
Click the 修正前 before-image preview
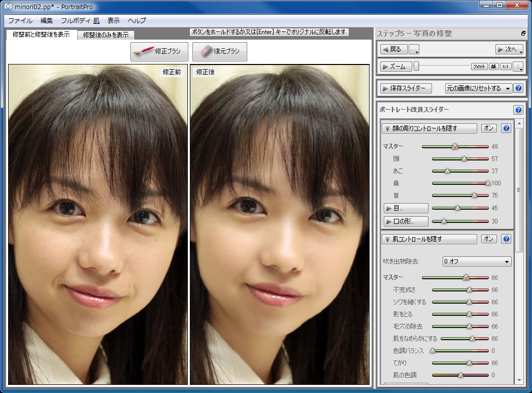(x=98, y=224)
